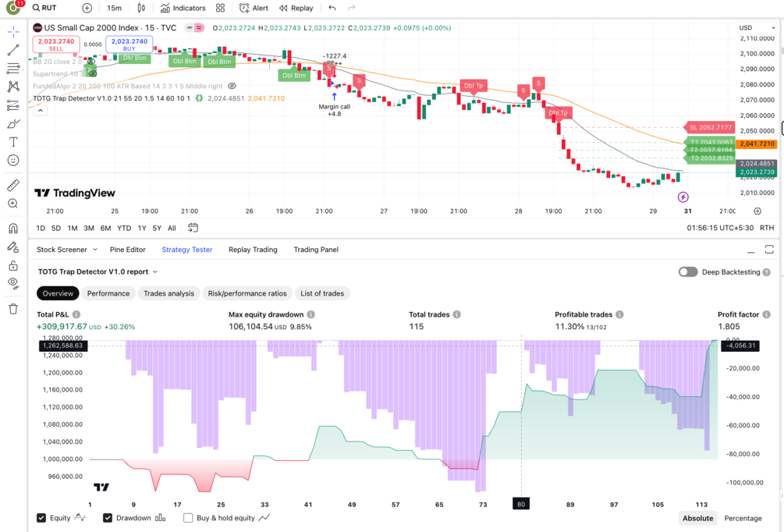Undo the last chart action
The width and height of the screenshot is (784, 532).
point(332,8)
